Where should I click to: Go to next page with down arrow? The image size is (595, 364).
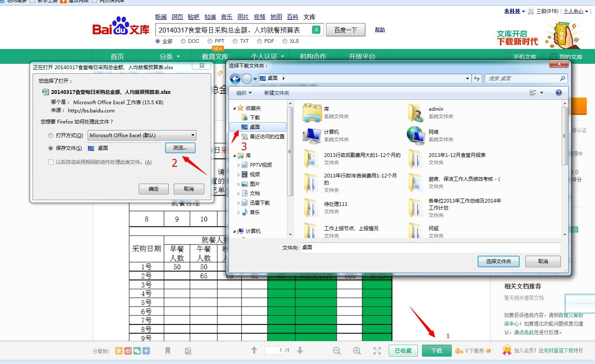[x=300, y=350]
